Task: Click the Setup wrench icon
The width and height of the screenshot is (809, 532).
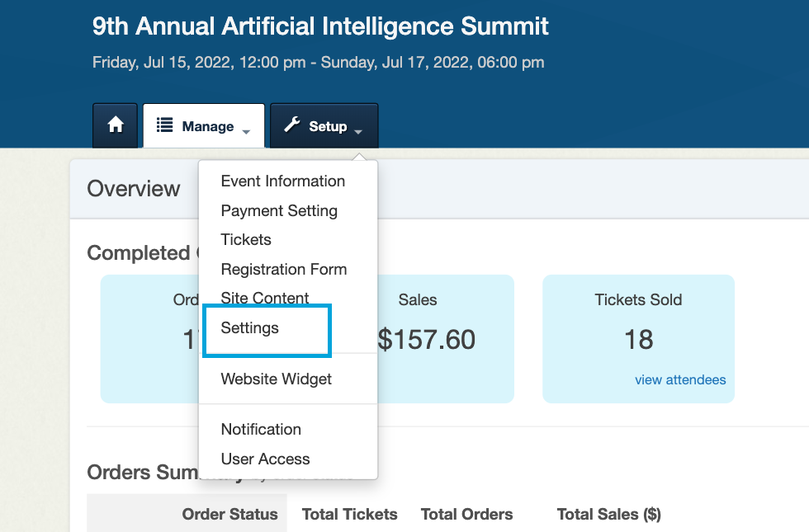Action: coord(292,125)
